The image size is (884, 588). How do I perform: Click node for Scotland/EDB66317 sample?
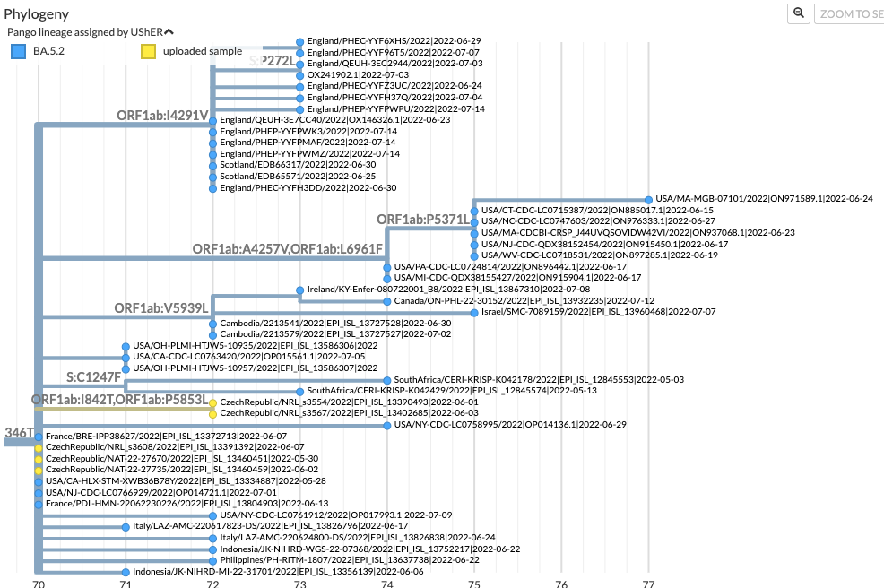[x=212, y=166]
